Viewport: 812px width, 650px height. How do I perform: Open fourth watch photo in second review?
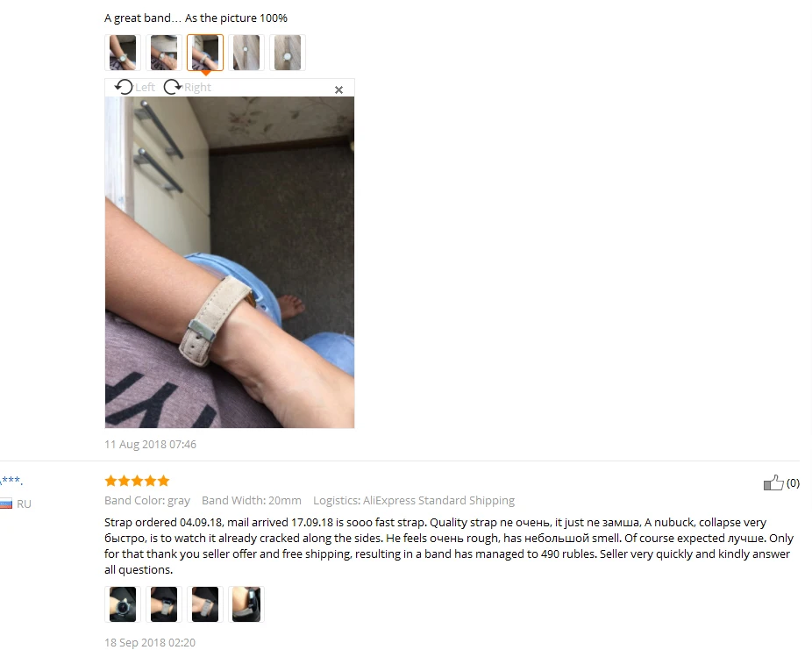pyautogui.click(x=246, y=604)
